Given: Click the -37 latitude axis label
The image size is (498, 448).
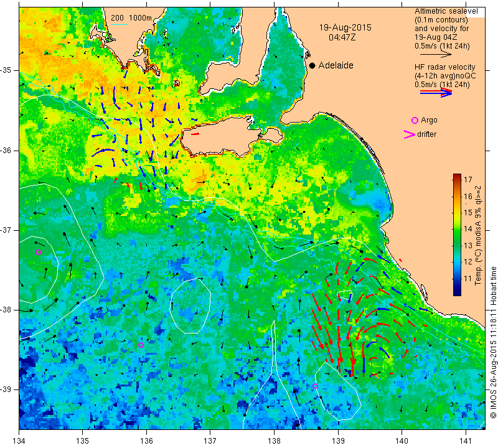Looking at the screenshot, I should [7, 230].
